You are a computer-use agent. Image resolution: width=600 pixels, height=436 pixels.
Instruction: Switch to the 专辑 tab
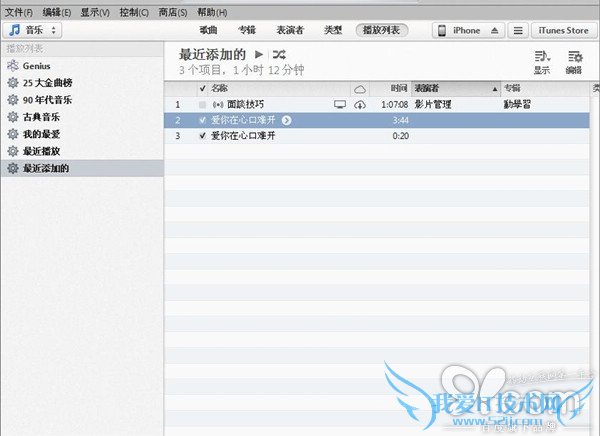247,30
